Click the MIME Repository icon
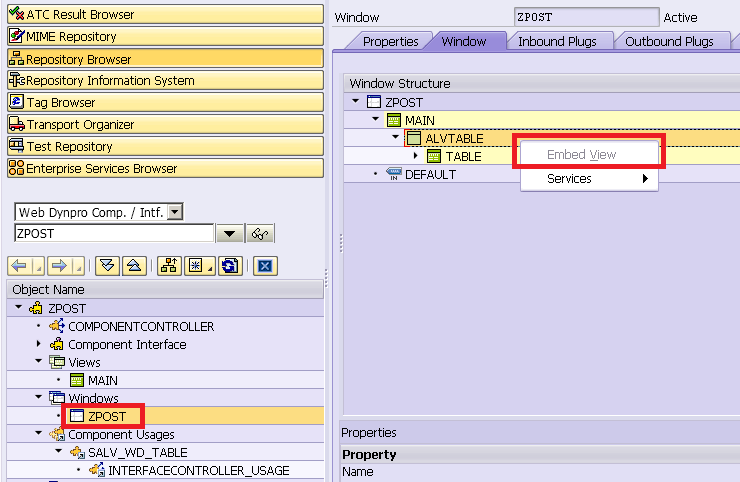 tap(17, 35)
